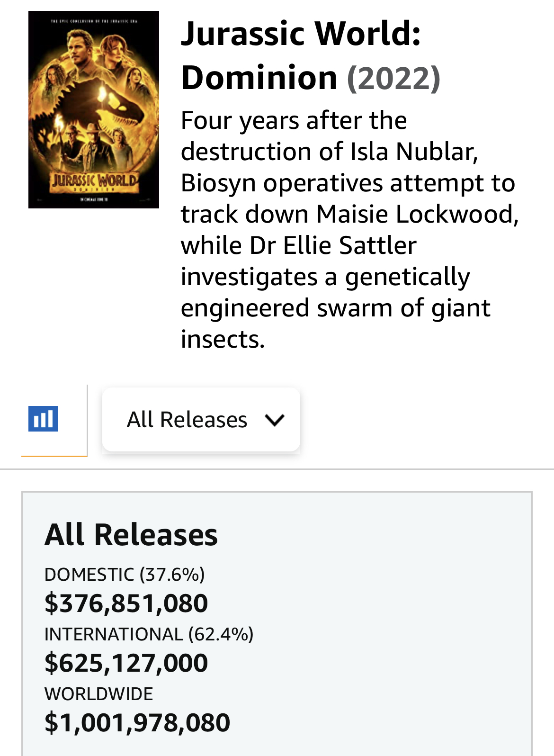554x756 pixels.
Task: Click the word Dominion in the title
Action: (x=259, y=78)
